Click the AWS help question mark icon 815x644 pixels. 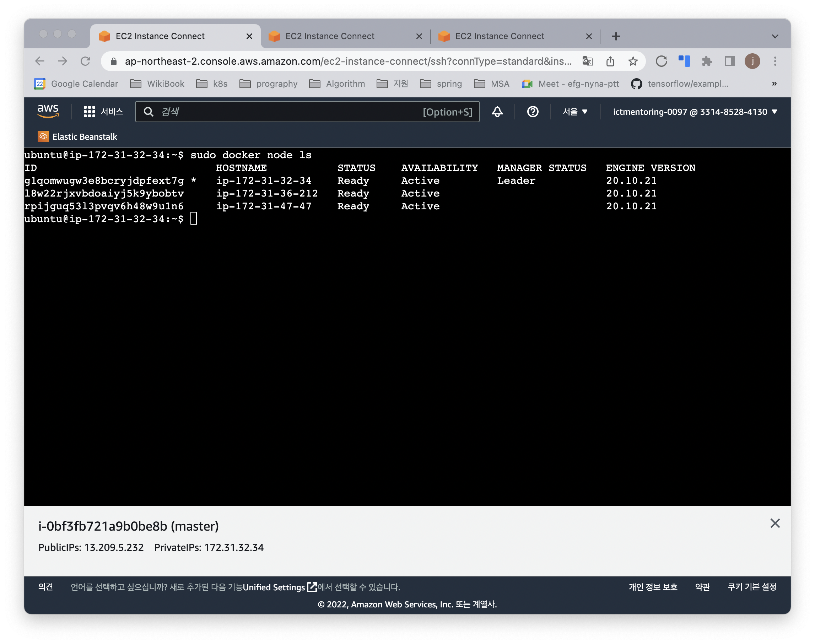(532, 112)
